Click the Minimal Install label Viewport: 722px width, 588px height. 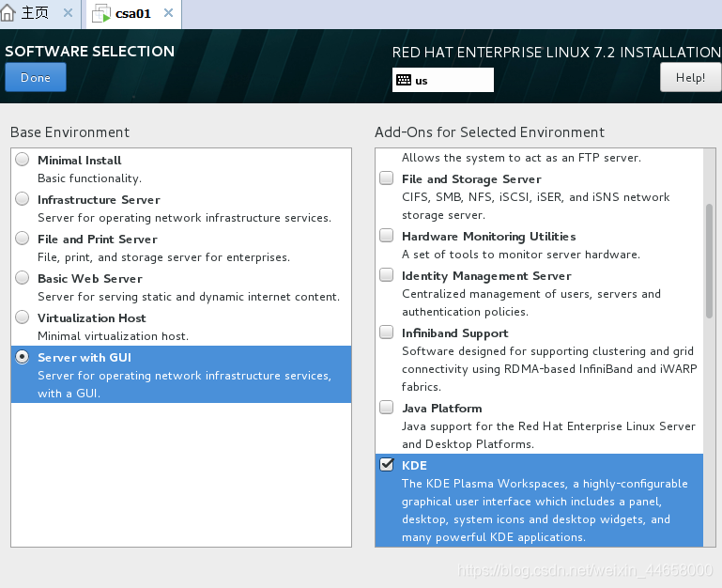[79, 161]
